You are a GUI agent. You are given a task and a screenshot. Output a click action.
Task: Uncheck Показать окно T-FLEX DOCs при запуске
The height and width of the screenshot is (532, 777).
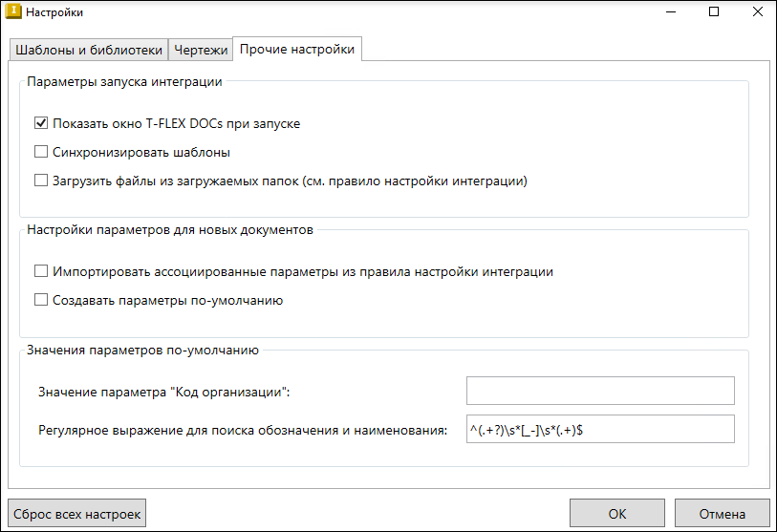pyautogui.click(x=41, y=123)
